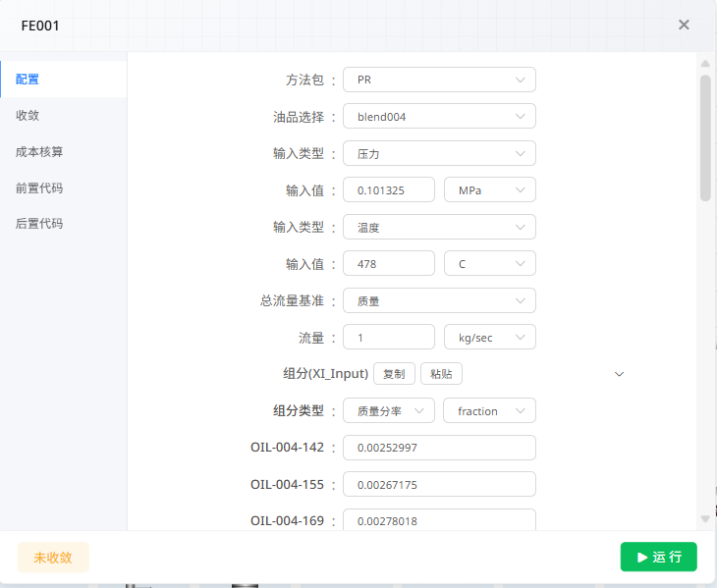This screenshot has height=588, width=717.
Task: Click the OIL-004-142 label
Action: tap(287, 448)
